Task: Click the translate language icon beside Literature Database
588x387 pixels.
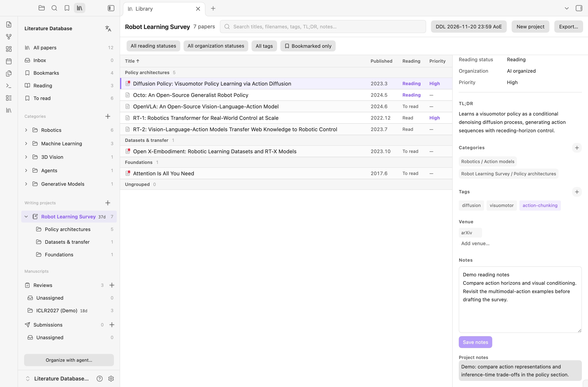Action: (108, 28)
